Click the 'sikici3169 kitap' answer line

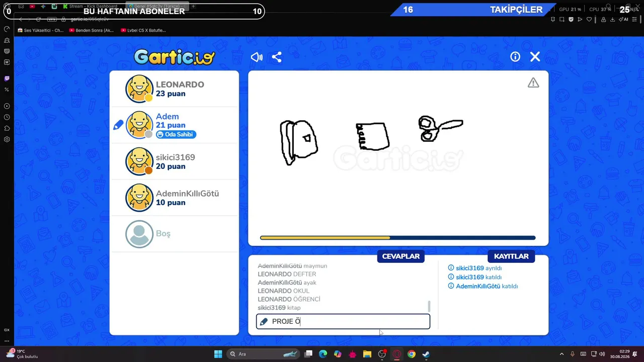[x=279, y=307]
